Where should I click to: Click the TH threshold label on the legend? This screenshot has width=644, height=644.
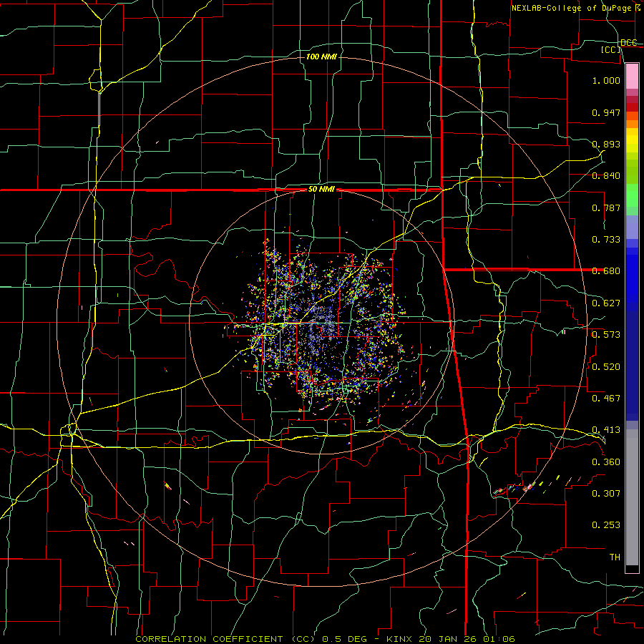(615, 557)
